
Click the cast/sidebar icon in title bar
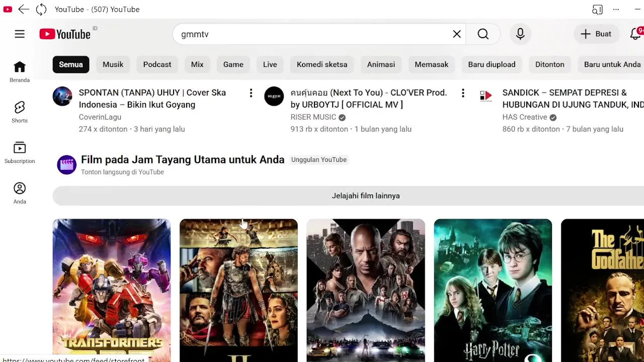click(597, 10)
